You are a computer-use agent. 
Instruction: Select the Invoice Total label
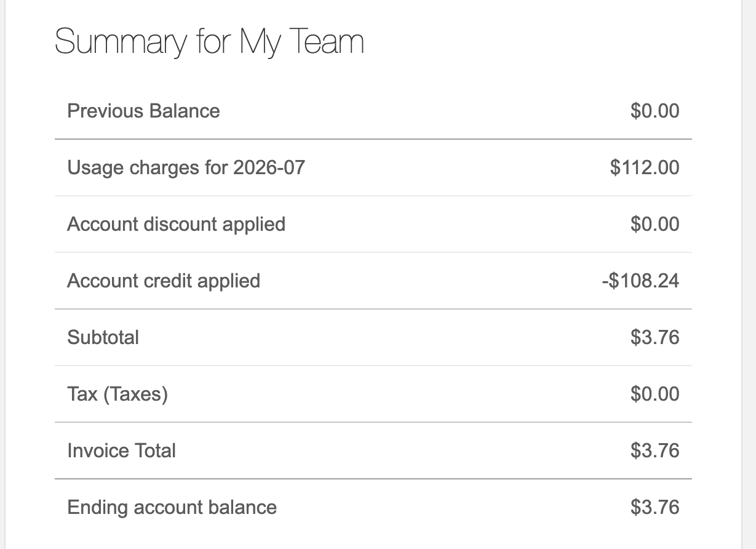tap(121, 451)
